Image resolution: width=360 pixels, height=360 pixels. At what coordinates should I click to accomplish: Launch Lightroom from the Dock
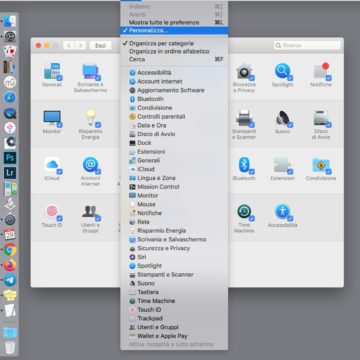coord(10,173)
